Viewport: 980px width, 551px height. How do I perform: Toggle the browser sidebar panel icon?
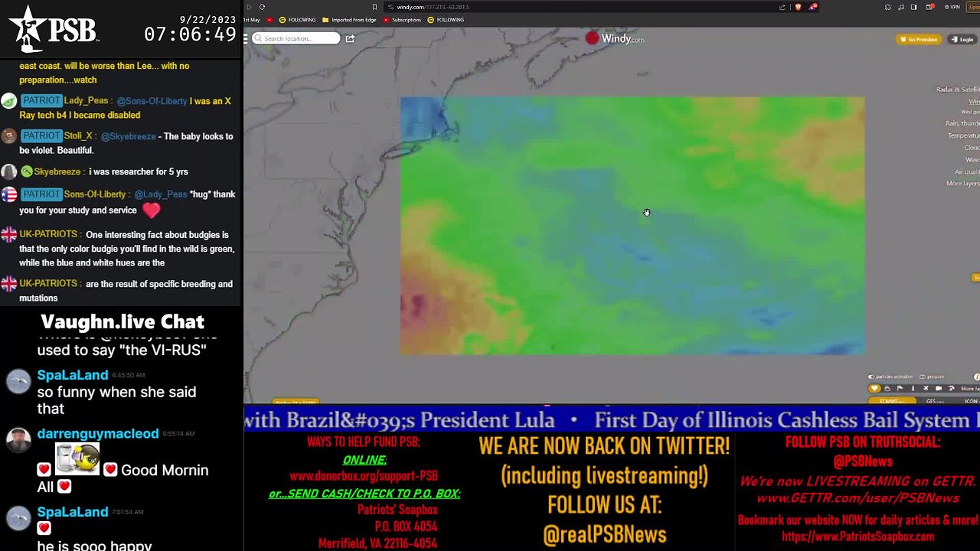(913, 7)
